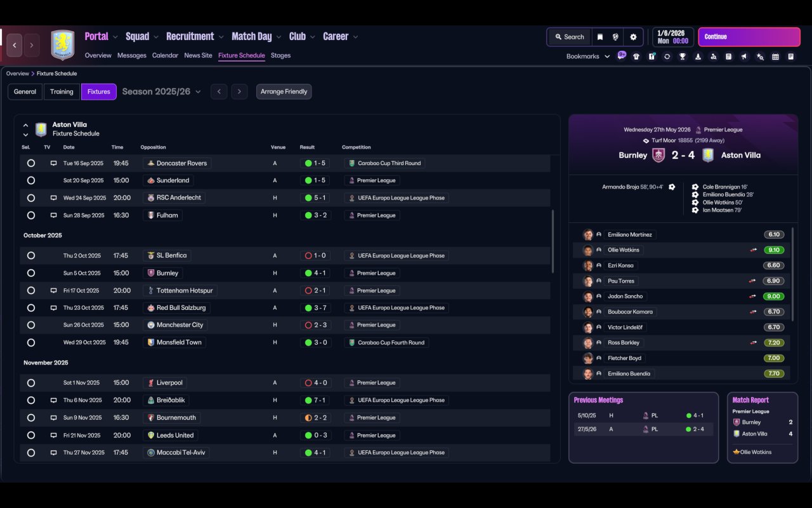Switch to the Overview sub-tab

point(98,55)
